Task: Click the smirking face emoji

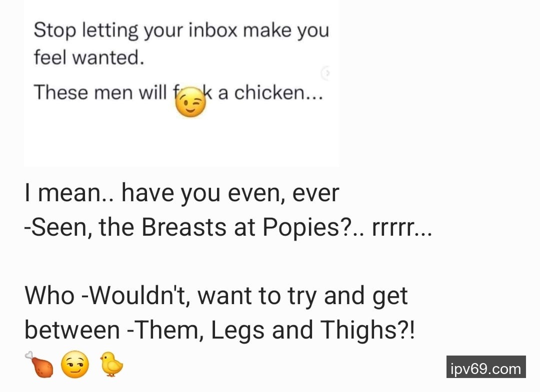Action: pos(74,365)
